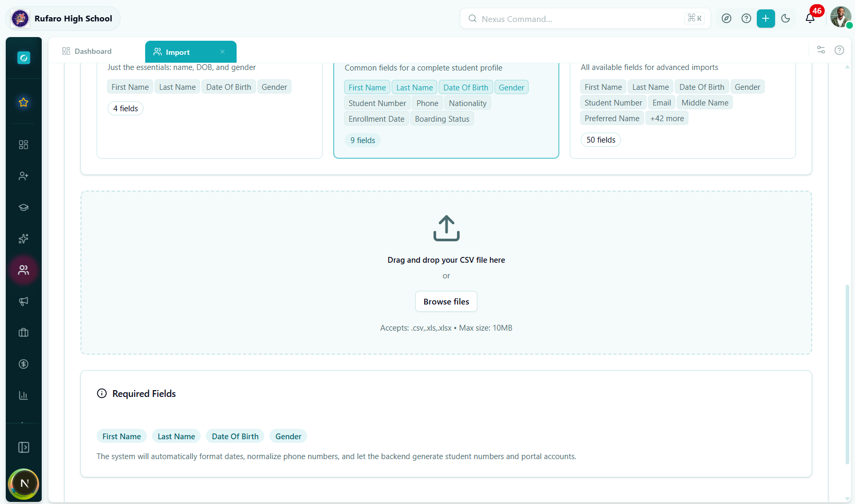This screenshot has width=855, height=504.
Task: Open the favorites star icon in the sidebar
Action: 24,102
